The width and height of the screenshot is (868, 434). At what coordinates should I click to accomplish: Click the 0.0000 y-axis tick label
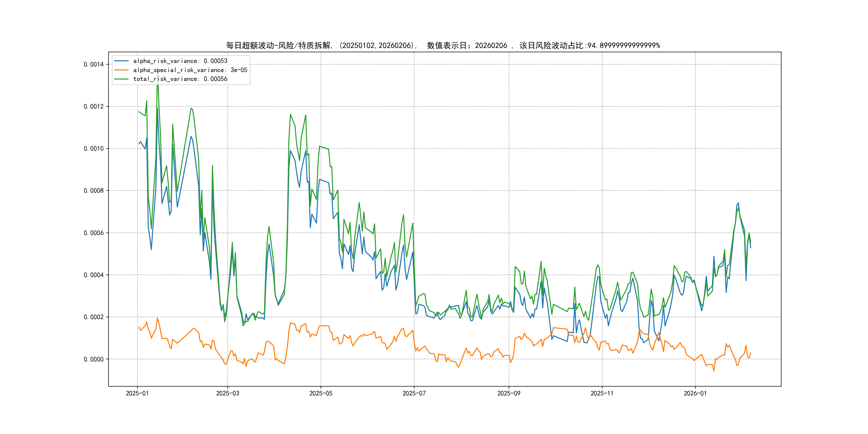tap(94, 359)
